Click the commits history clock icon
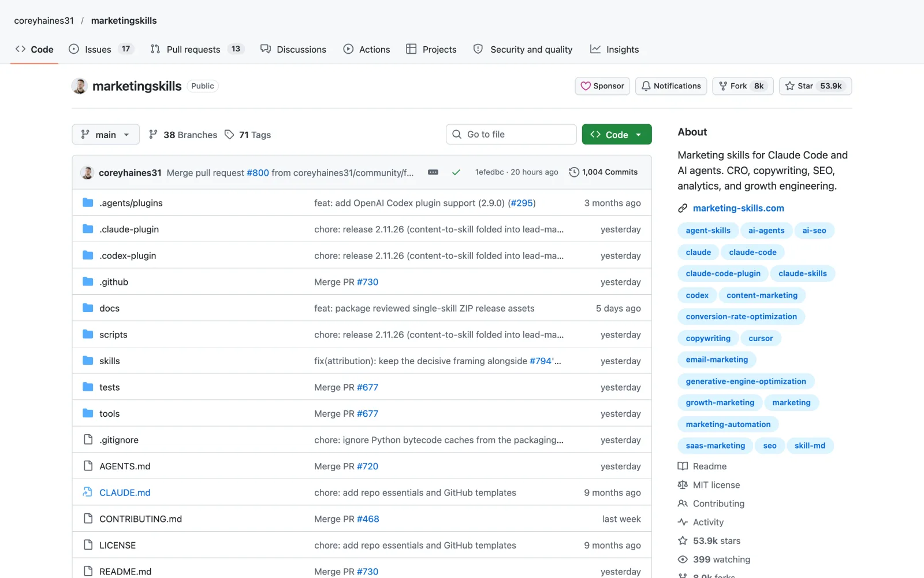The width and height of the screenshot is (924, 578). pyautogui.click(x=574, y=172)
